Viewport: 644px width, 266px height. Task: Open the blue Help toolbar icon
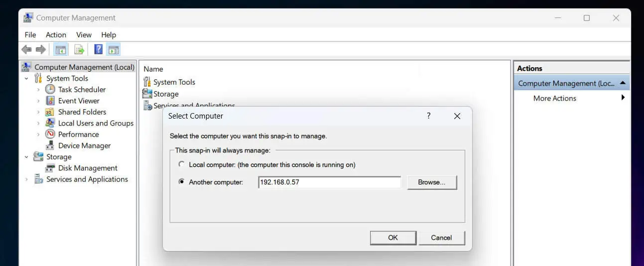[x=99, y=49]
